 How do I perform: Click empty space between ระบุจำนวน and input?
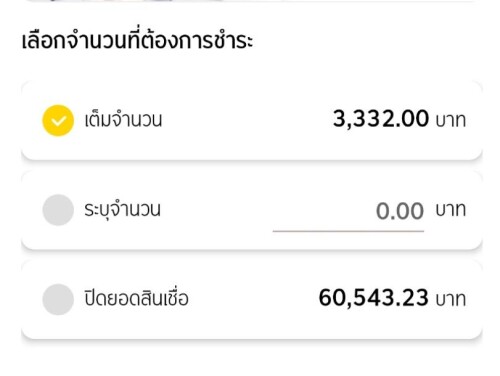click(217, 210)
